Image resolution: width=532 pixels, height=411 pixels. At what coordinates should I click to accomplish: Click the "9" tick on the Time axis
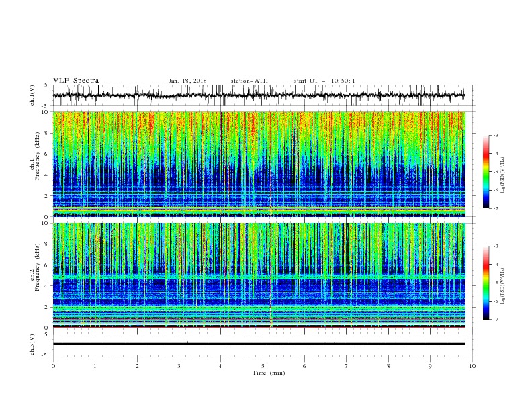click(x=430, y=366)
